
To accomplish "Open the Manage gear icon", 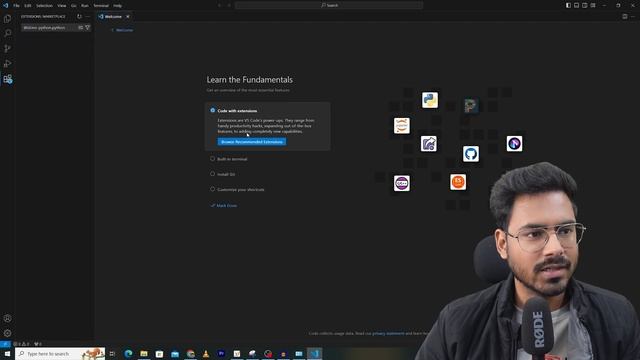I will [7, 333].
